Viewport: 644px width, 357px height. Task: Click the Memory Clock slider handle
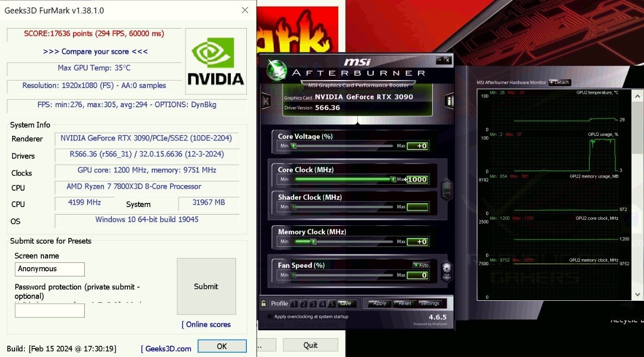pos(314,242)
